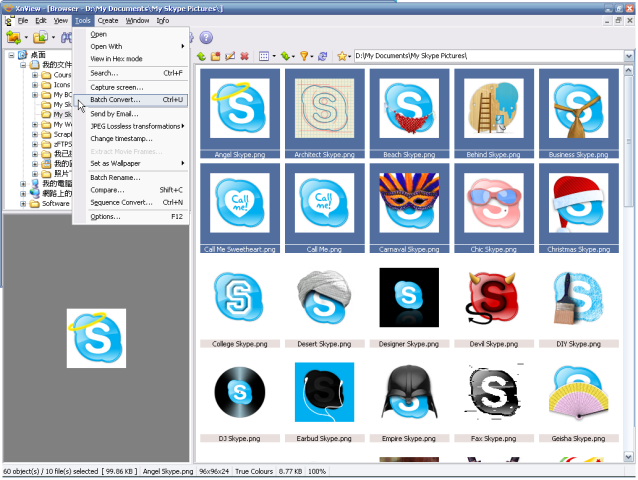Open the sort dropdown arrow
This screenshot has width=638, height=480.
click(x=293, y=57)
